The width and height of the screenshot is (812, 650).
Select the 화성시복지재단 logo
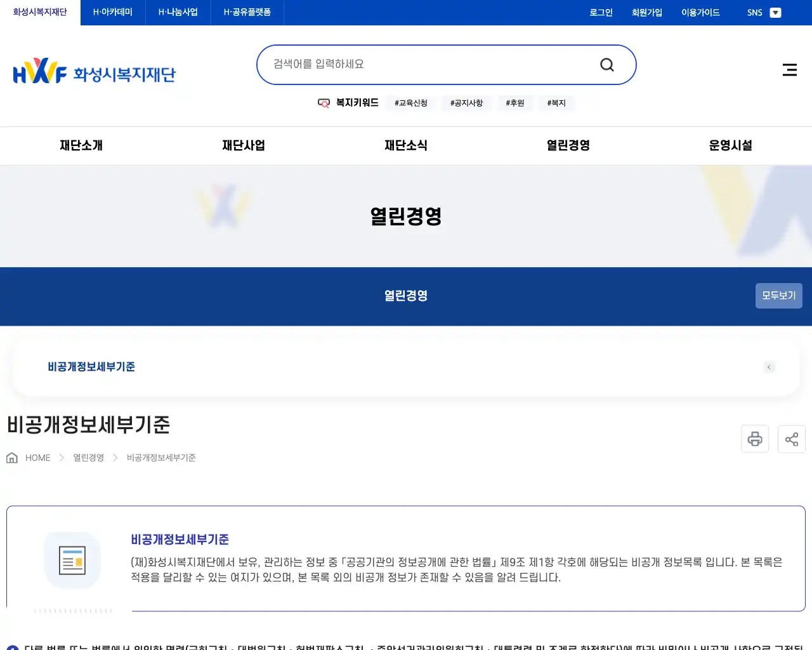pyautogui.click(x=95, y=70)
